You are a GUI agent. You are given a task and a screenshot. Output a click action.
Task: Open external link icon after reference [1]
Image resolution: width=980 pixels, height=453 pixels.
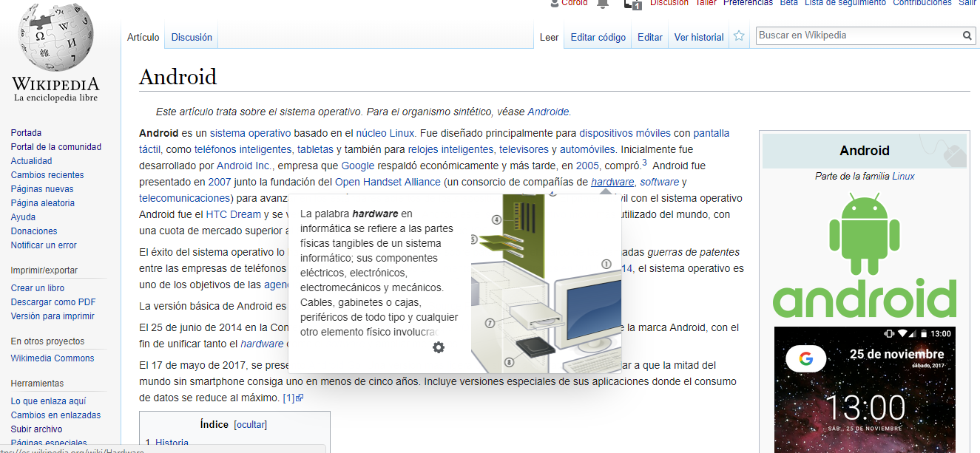tap(300, 398)
